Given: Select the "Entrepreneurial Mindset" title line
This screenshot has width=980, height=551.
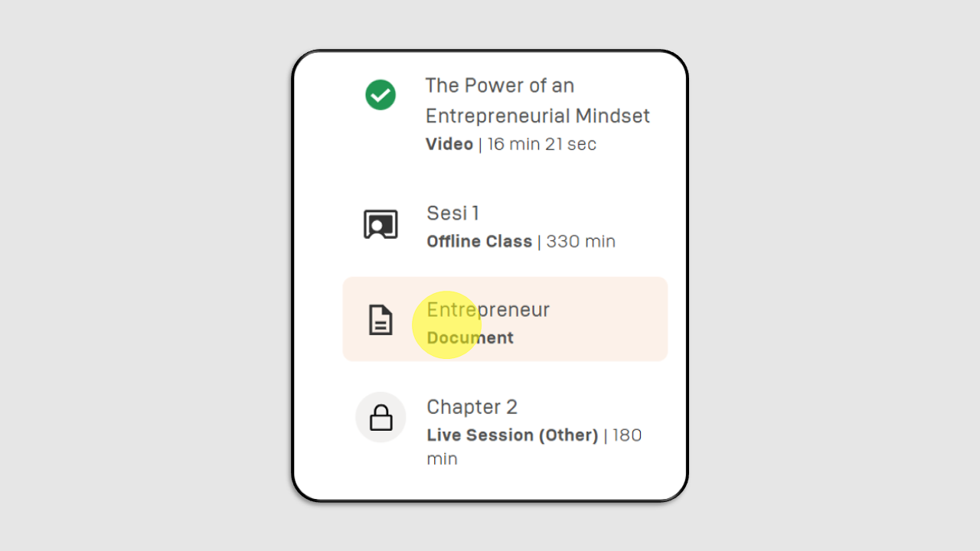Looking at the screenshot, I should tap(537, 116).
